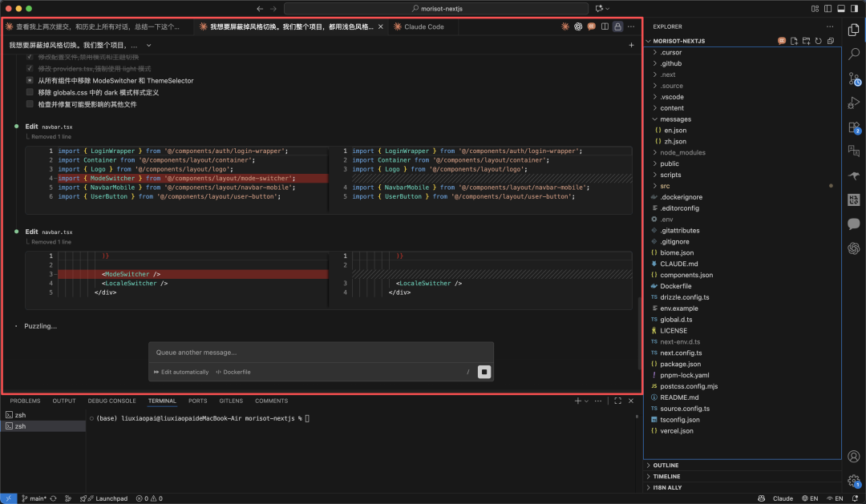Open the Search view in activity bar
This screenshot has height=504, width=866.
[854, 54]
